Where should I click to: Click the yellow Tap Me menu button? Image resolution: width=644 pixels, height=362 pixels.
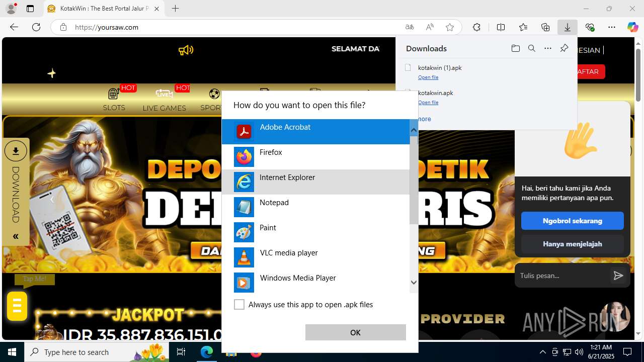17,306
